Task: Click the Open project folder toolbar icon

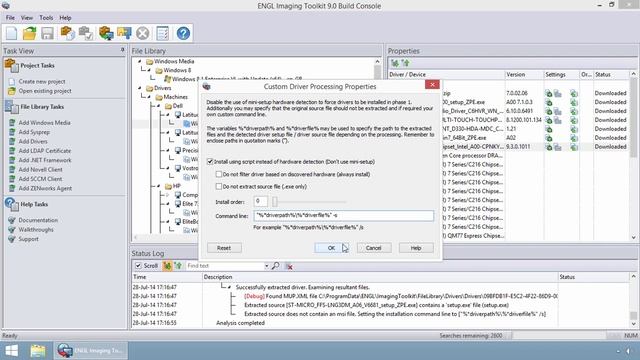Action: 29,33
